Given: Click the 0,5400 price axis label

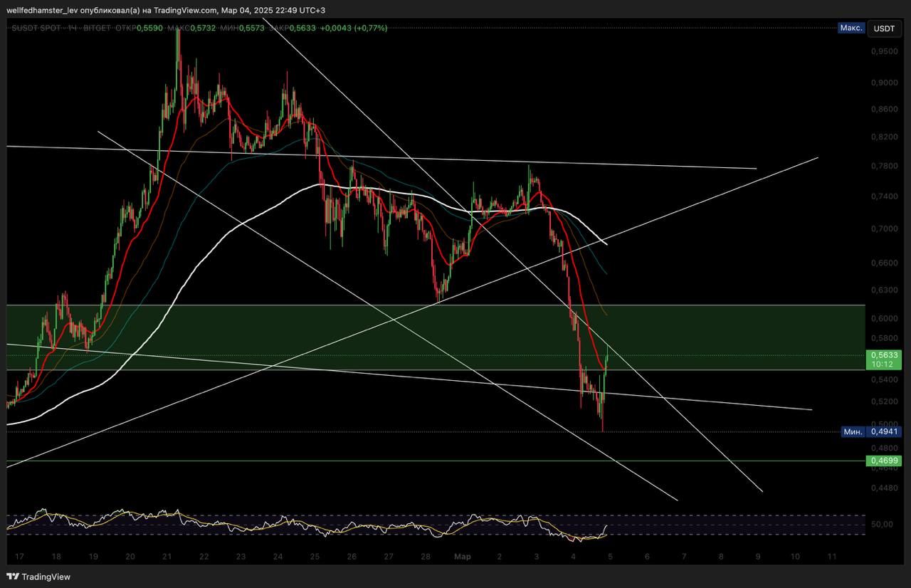Looking at the screenshot, I should point(885,380).
